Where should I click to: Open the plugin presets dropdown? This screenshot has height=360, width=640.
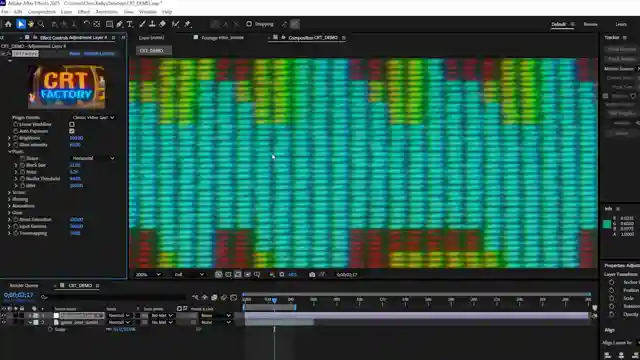(93, 118)
